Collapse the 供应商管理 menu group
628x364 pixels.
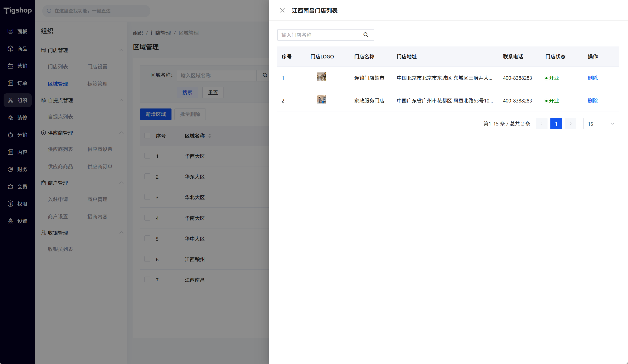pos(121,133)
